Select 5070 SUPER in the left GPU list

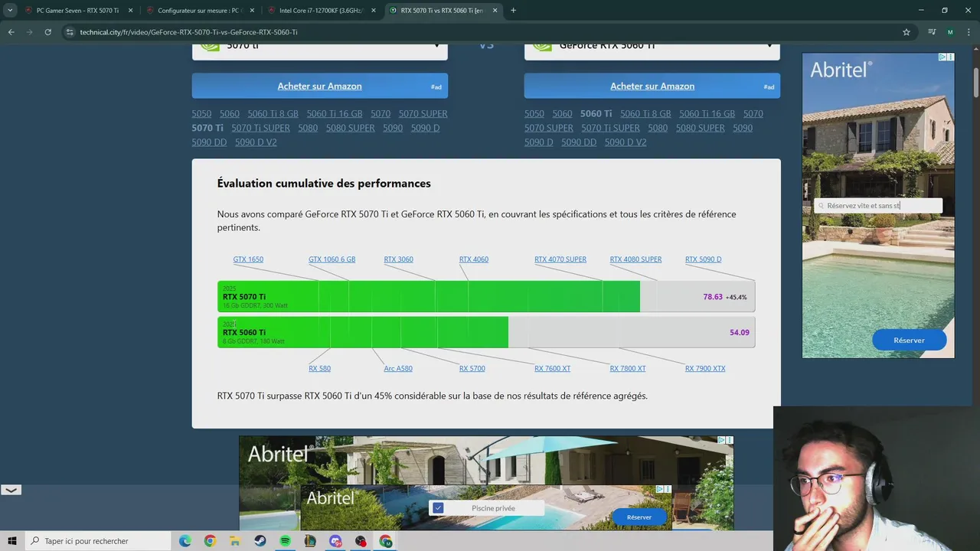423,113
